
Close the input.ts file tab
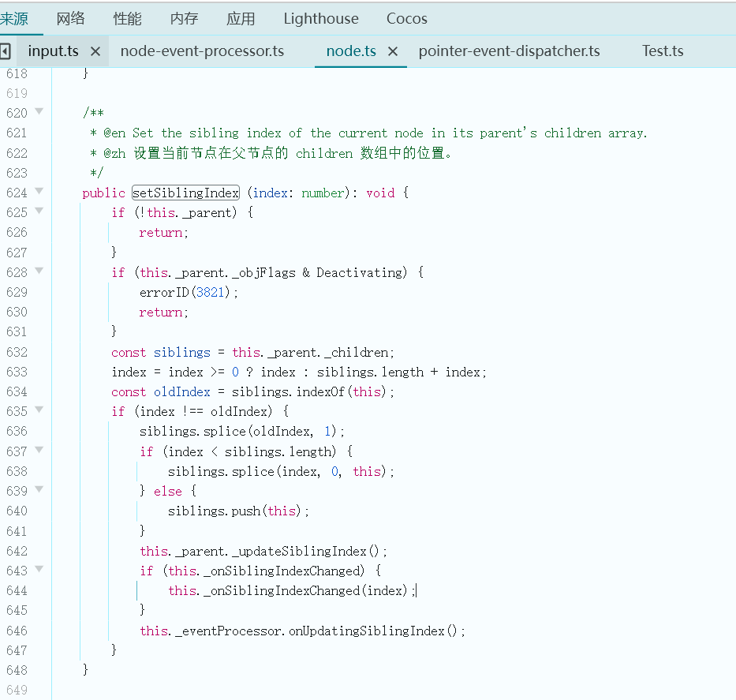tap(95, 51)
